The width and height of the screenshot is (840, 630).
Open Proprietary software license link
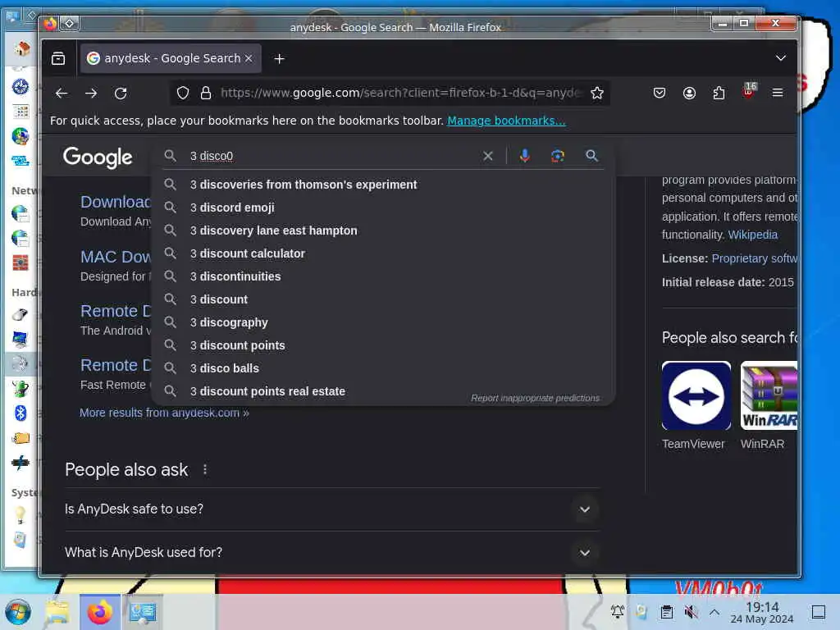[755, 258]
